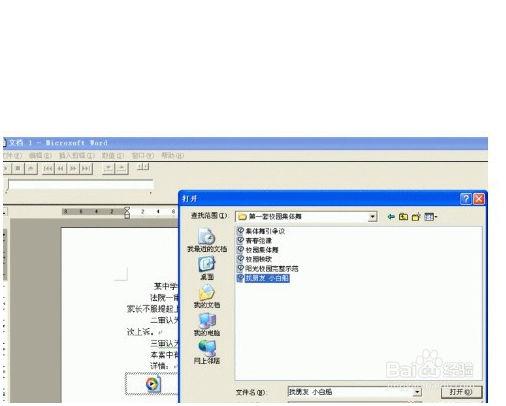Screen dimensions: 506x406
Task: Click the media seek bar
Action: point(80,185)
